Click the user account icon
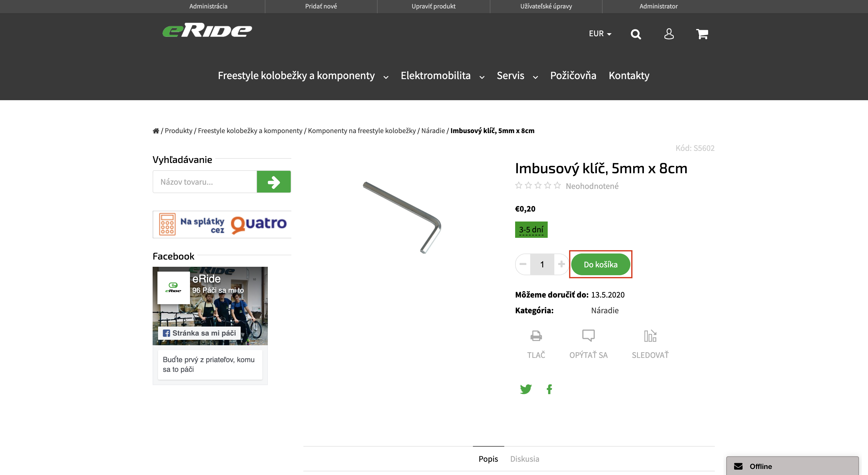 click(669, 34)
